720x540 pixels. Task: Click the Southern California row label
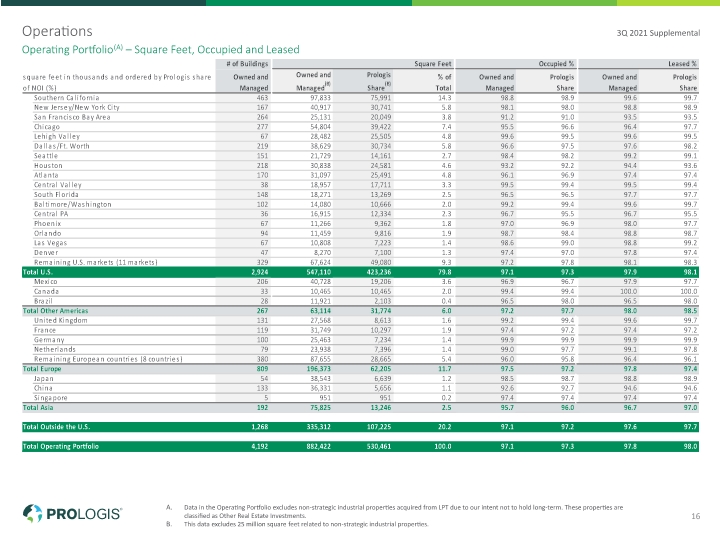(x=67, y=98)
